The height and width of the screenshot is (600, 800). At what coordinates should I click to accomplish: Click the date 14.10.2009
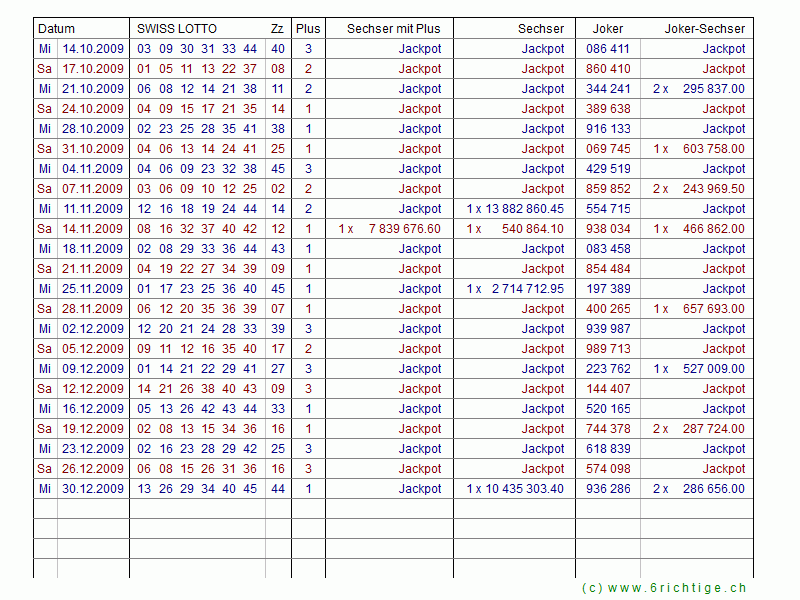coord(93,49)
